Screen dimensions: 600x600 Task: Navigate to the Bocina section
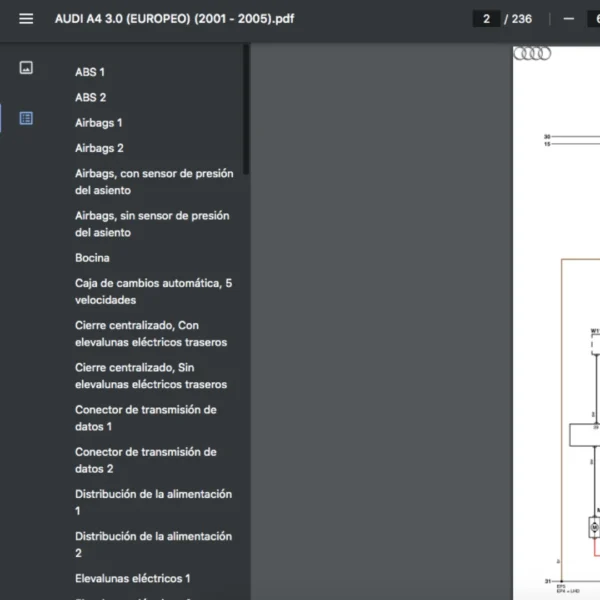point(92,258)
